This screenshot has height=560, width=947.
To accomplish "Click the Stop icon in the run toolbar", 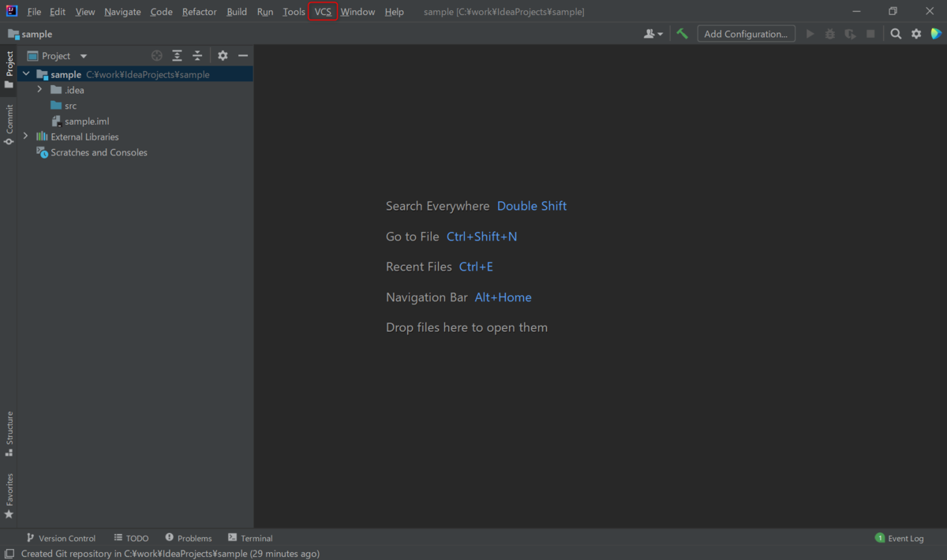I will pos(870,34).
